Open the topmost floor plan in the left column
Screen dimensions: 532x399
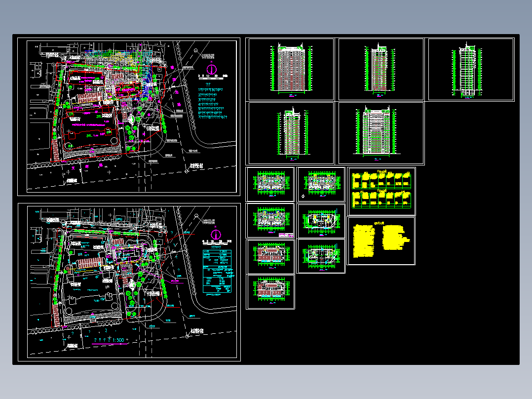[270, 184]
